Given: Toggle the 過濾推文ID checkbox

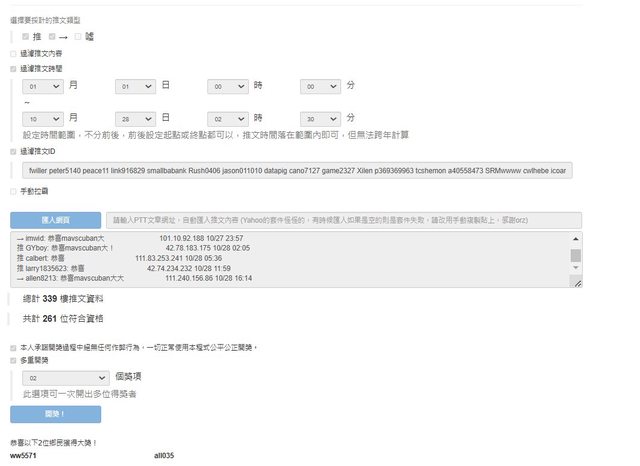Looking at the screenshot, I should tap(13, 152).
